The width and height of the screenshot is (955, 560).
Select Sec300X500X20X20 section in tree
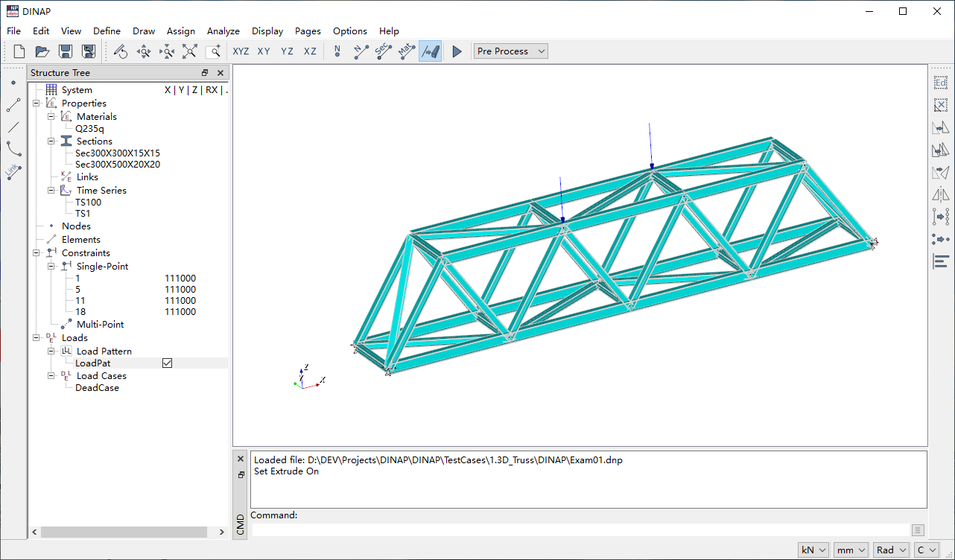[118, 165]
